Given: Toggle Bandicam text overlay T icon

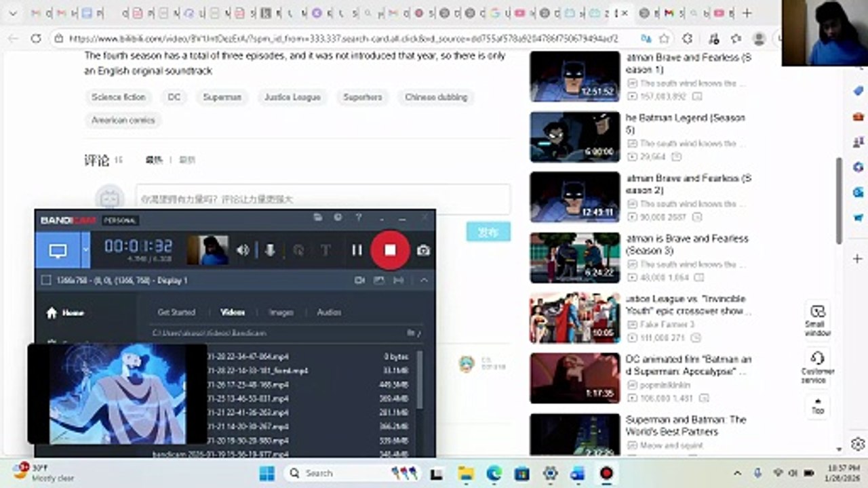Looking at the screenshot, I should pos(325,250).
